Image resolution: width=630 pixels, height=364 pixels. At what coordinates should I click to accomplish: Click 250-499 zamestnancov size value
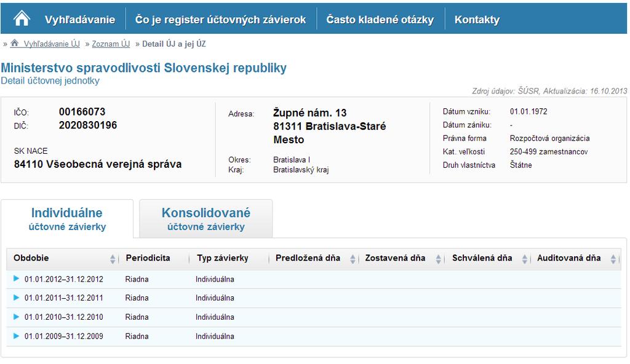click(x=548, y=152)
